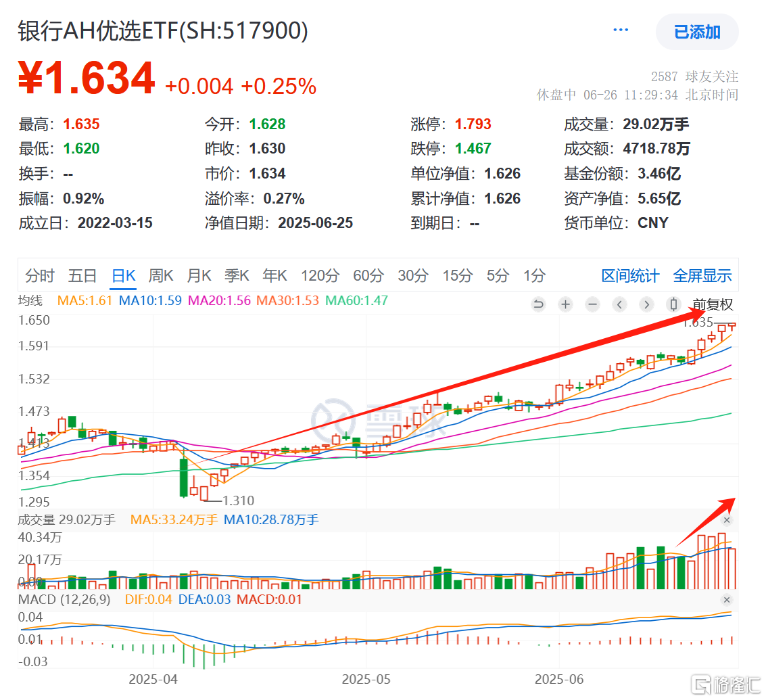Switch to the 60分 interval tab

[x=368, y=276]
